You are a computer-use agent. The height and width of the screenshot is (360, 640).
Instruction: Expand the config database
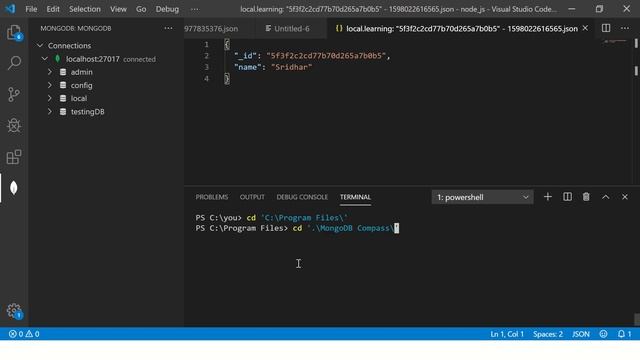click(x=50, y=85)
